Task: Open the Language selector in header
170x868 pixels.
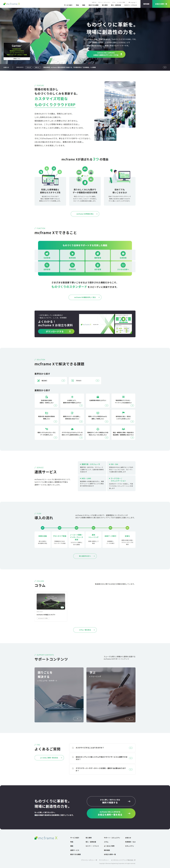Action: point(132,2)
